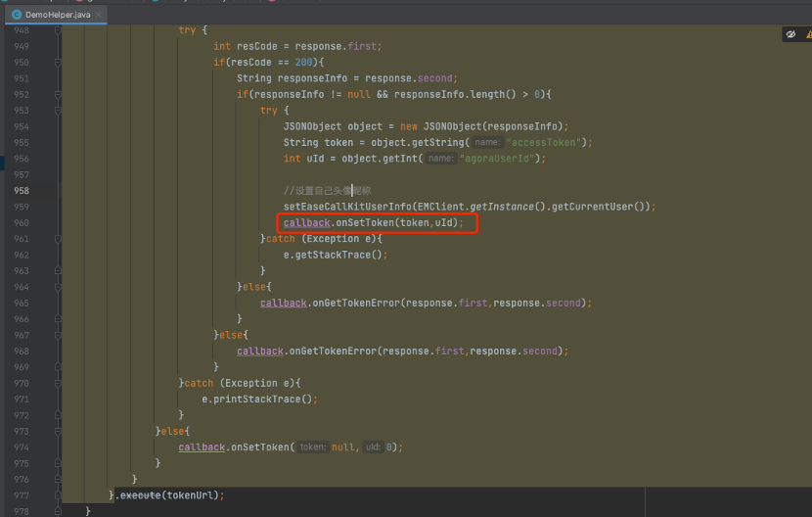Click line number 958 in the gutter

pos(22,190)
